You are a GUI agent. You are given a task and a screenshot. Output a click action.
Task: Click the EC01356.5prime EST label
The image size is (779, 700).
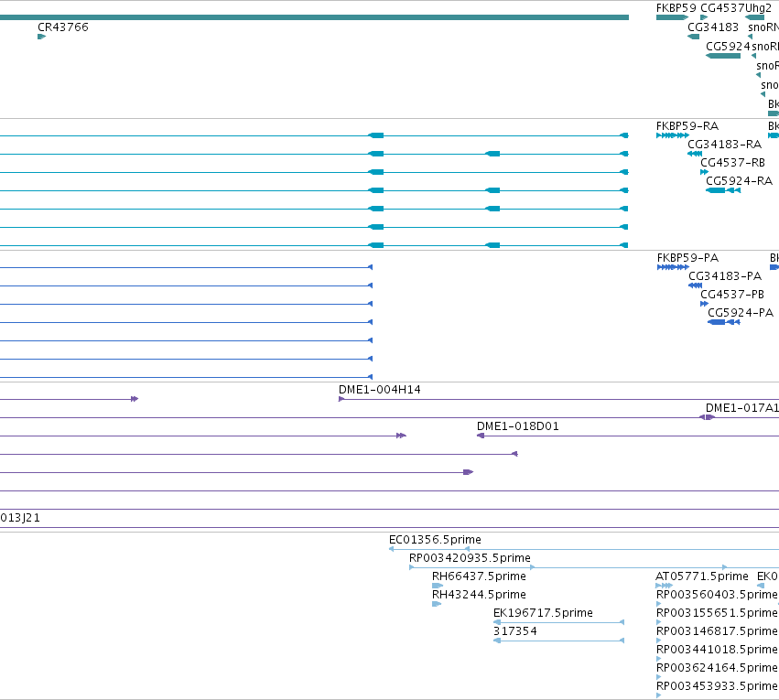pos(435,540)
